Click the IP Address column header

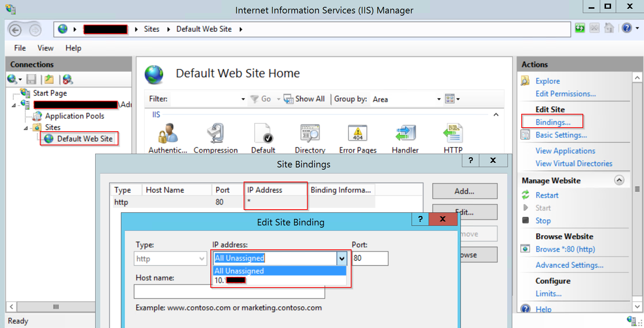pos(275,190)
